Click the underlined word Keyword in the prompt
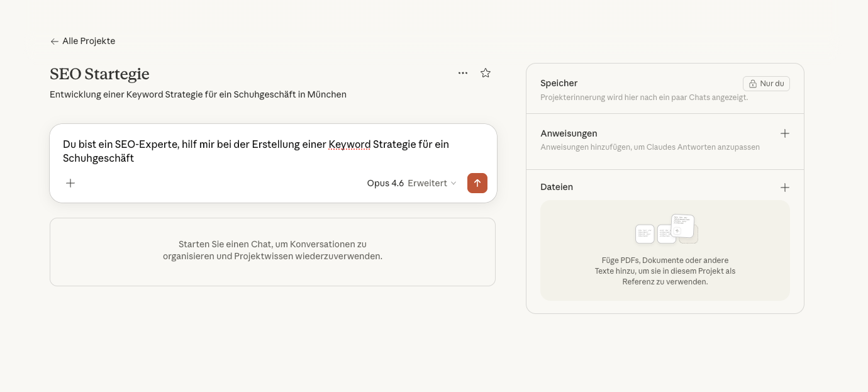This screenshot has height=392, width=868. (x=349, y=145)
